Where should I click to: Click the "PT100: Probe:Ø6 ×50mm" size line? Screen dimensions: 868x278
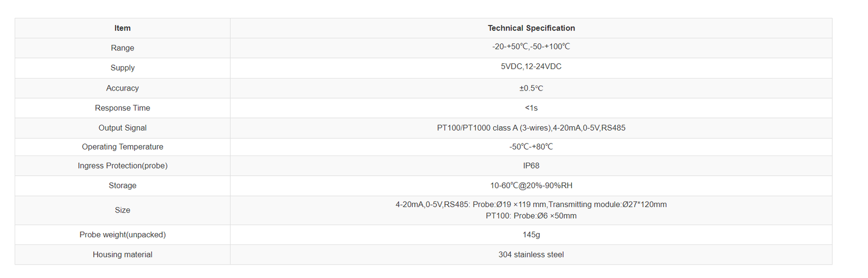(531, 216)
